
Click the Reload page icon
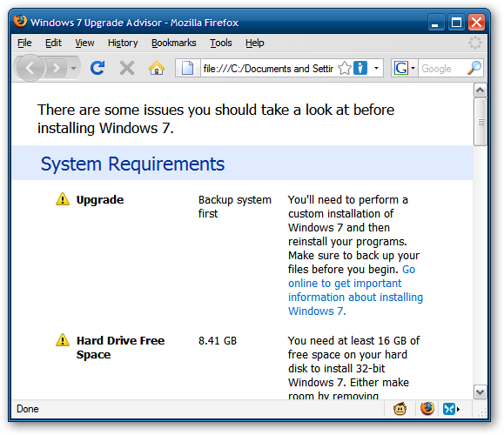point(97,68)
